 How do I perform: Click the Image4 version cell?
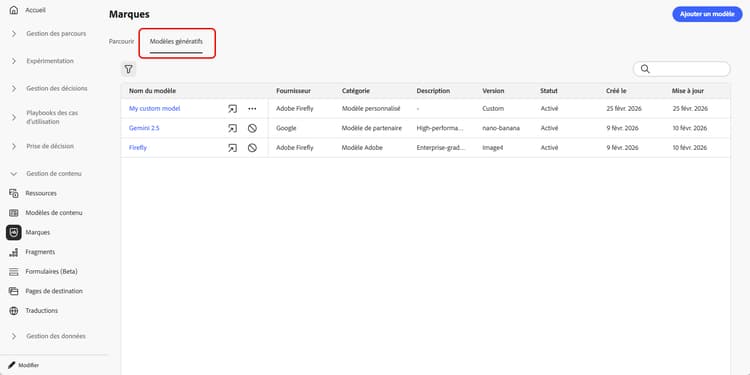pos(493,148)
